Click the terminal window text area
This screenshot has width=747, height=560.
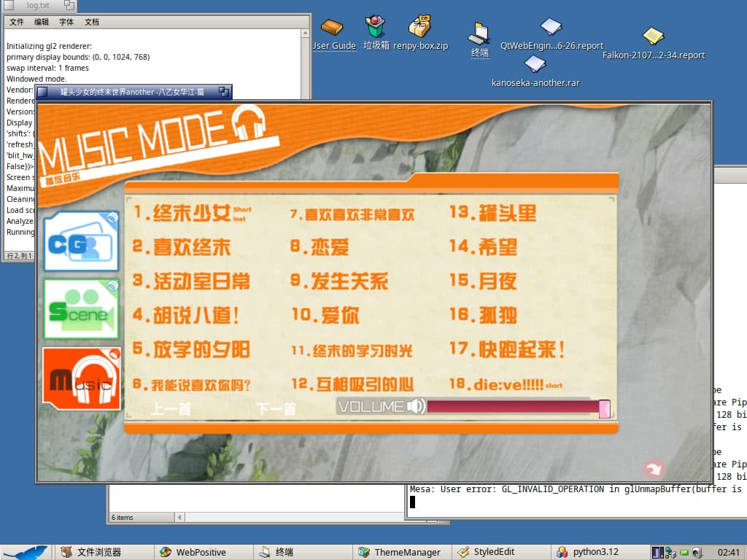click(x=577, y=502)
